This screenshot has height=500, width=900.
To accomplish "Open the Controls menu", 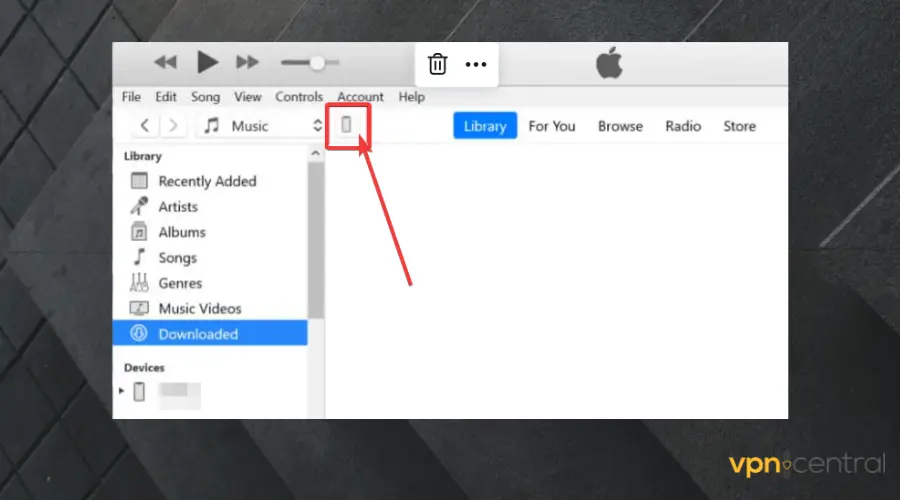I will [x=299, y=96].
